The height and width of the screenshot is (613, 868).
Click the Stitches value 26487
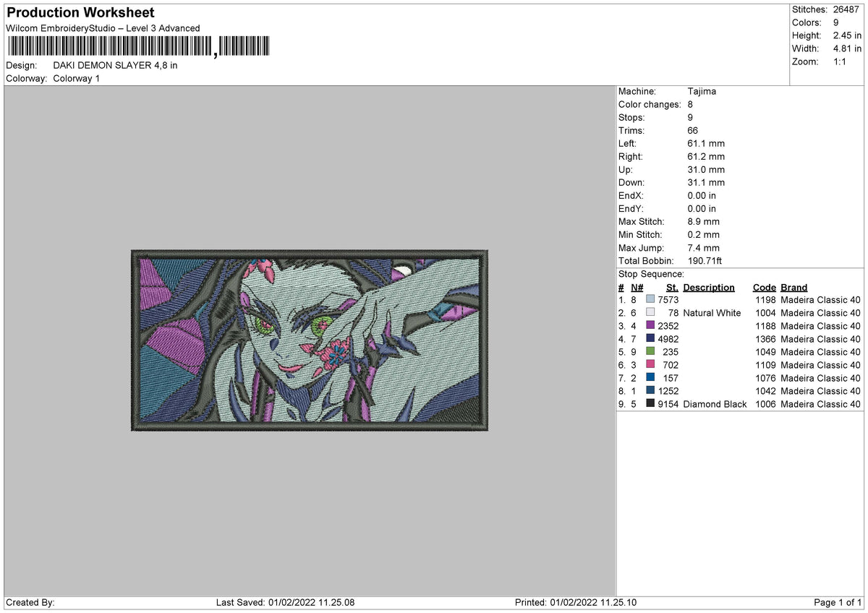pyautogui.click(x=848, y=9)
